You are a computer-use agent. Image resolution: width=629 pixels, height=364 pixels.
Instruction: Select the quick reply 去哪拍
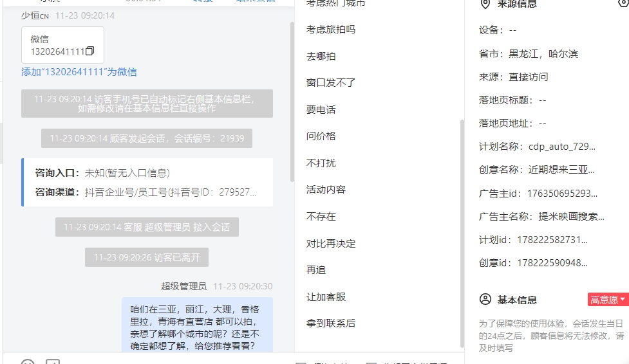[x=321, y=56]
